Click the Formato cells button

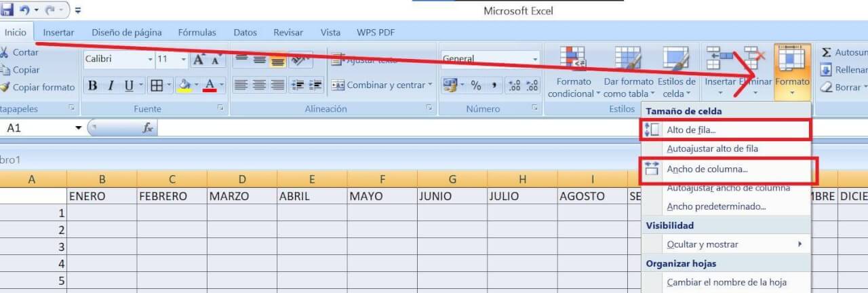(792, 73)
